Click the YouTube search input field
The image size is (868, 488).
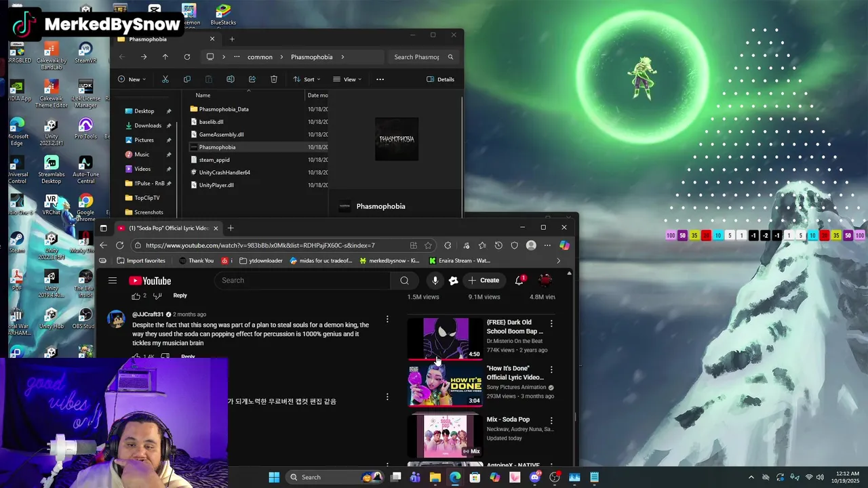[x=302, y=281]
